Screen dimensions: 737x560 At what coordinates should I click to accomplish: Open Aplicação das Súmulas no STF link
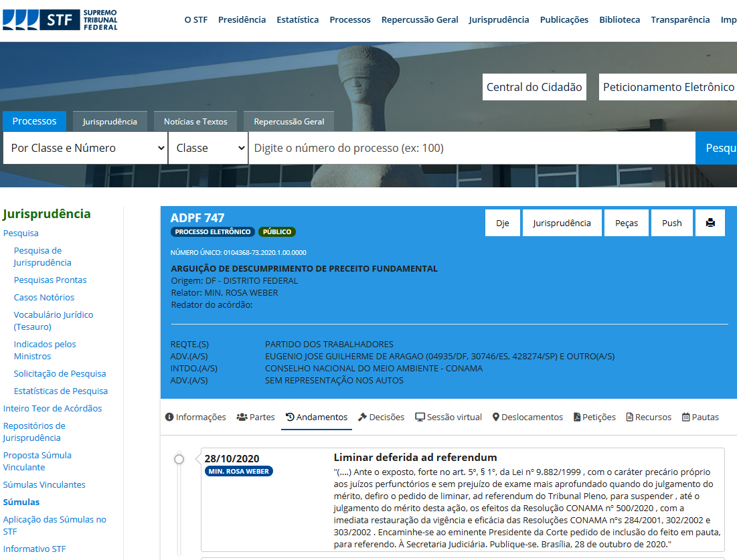pos(54,525)
